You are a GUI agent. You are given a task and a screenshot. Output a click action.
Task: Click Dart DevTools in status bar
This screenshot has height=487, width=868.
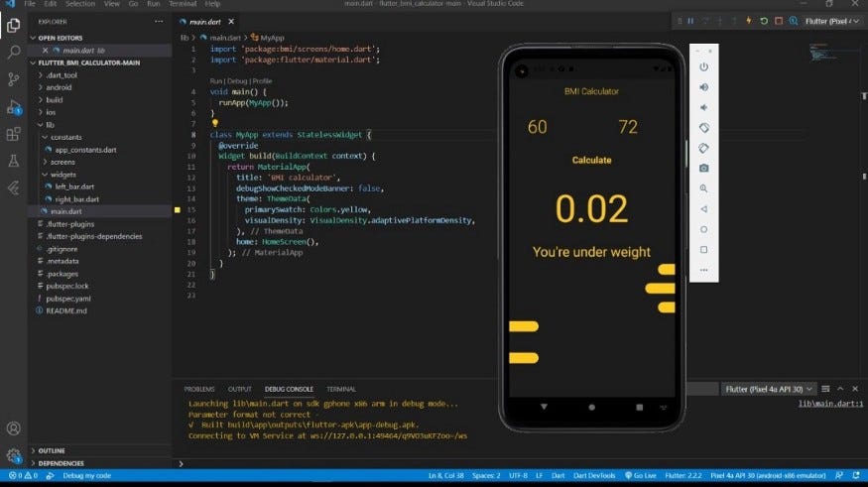pyautogui.click(x=594, y=475)
